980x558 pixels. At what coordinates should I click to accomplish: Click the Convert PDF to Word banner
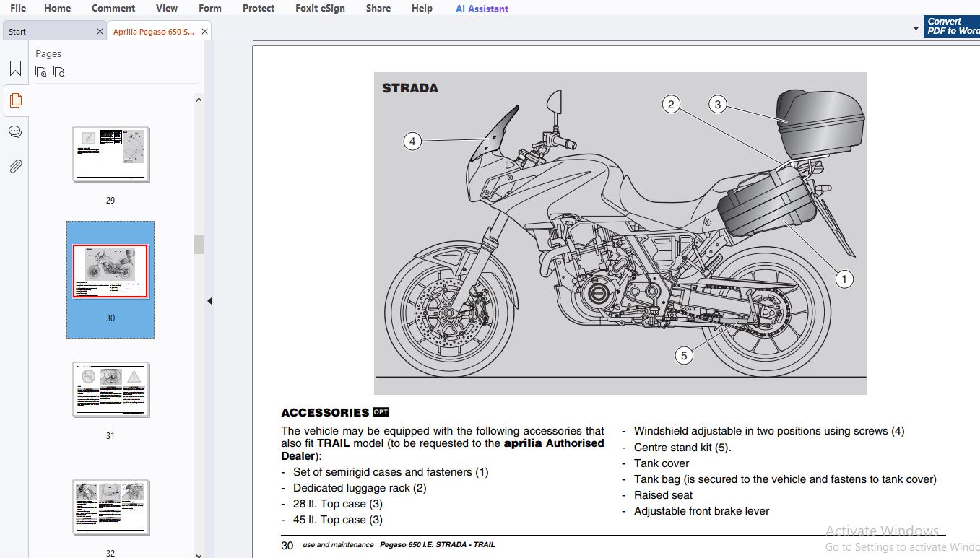coord(952,26)
